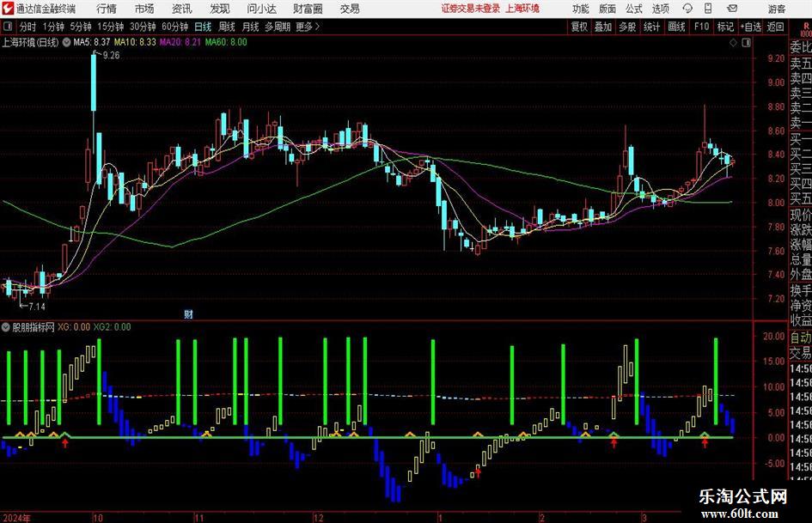Click the 游客 guest account label
This screenshot has height=523, width=812.
[777, 9]
